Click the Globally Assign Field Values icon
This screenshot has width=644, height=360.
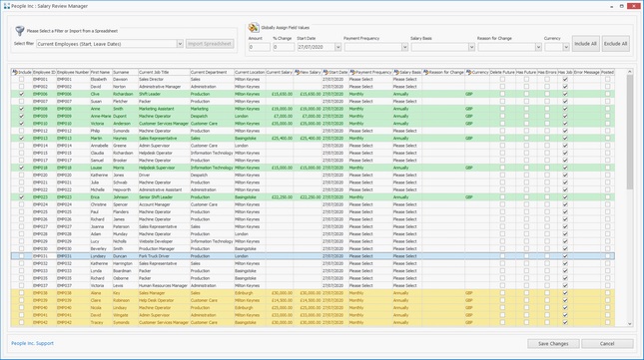254,28
